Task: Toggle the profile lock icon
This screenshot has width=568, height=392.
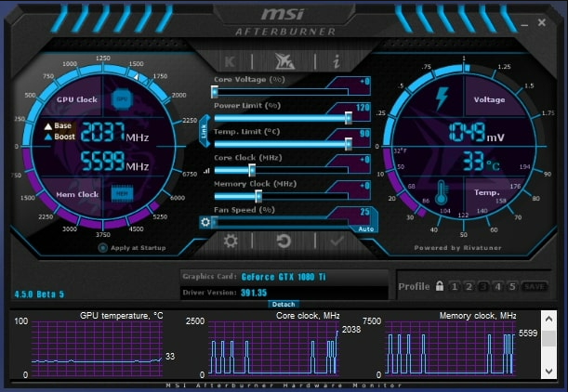Action: (440, 286)
